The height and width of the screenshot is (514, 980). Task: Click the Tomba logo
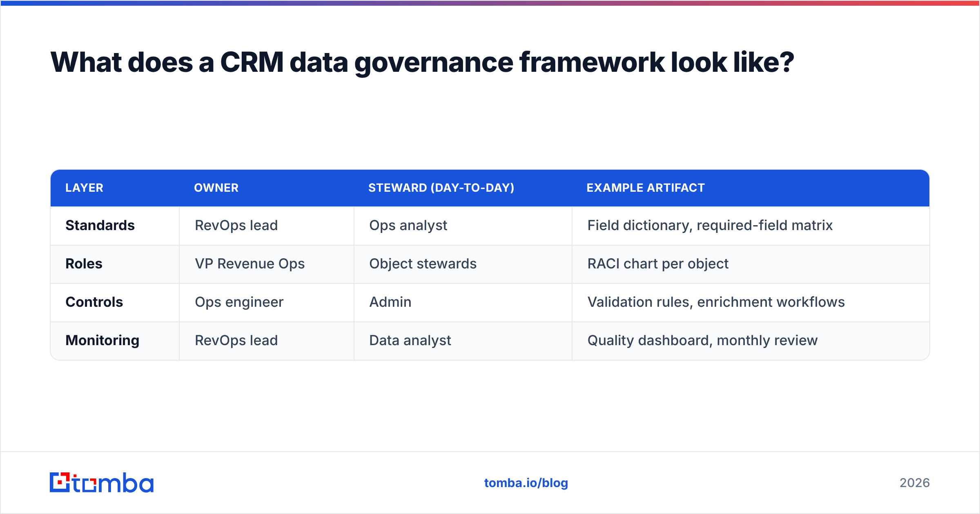click(x=102, y=483)
